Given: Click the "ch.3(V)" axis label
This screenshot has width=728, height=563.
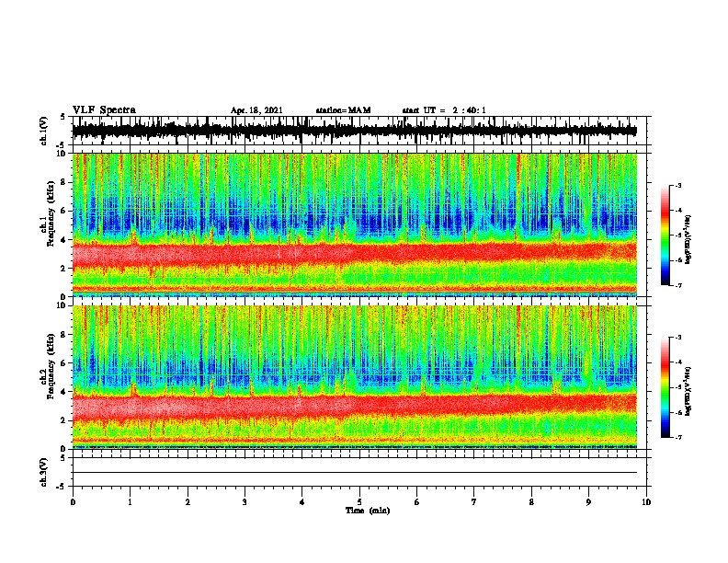Looking at the screenshot, I should click(44, 472).
